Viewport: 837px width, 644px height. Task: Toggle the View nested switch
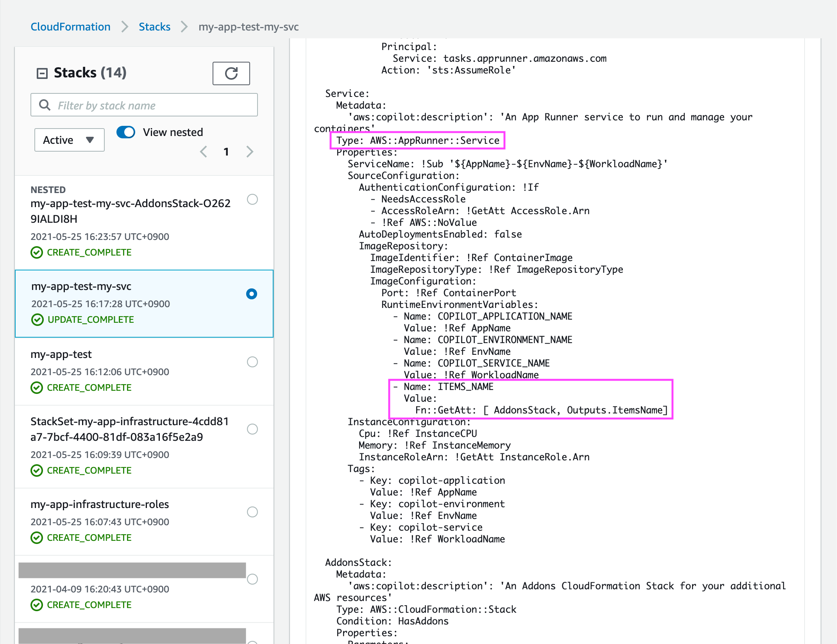tap(126, 132)
